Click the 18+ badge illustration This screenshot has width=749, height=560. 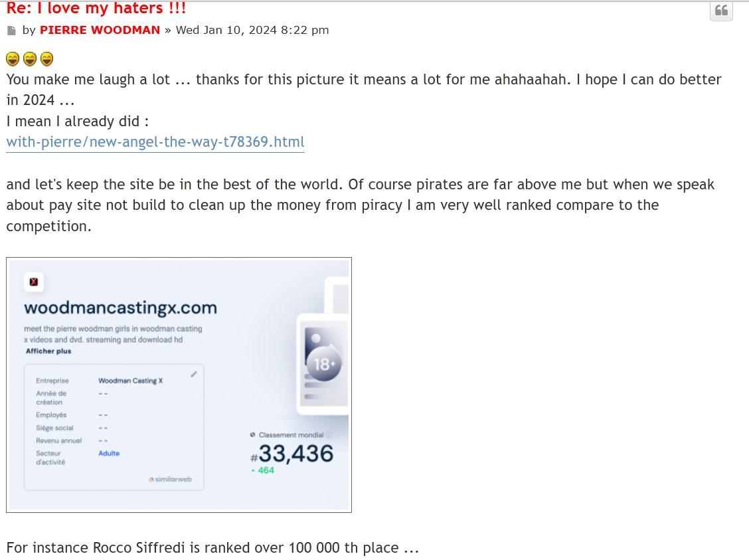(323, 364)
